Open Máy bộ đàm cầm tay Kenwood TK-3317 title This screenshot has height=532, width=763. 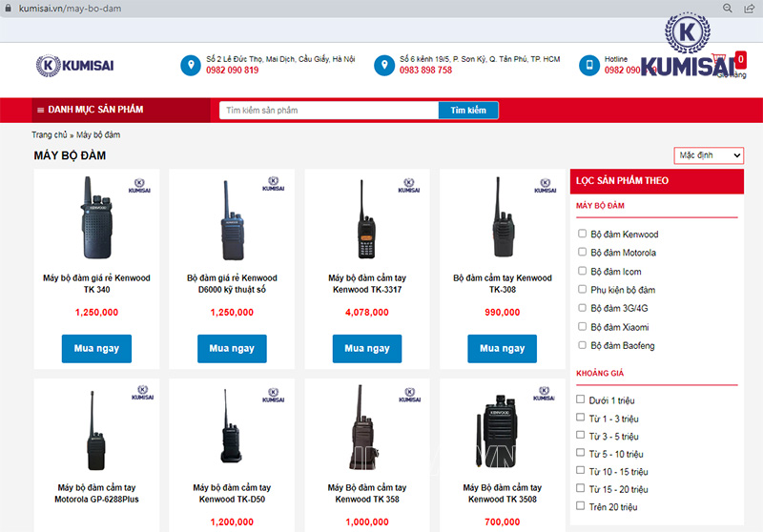pos(367,283)
